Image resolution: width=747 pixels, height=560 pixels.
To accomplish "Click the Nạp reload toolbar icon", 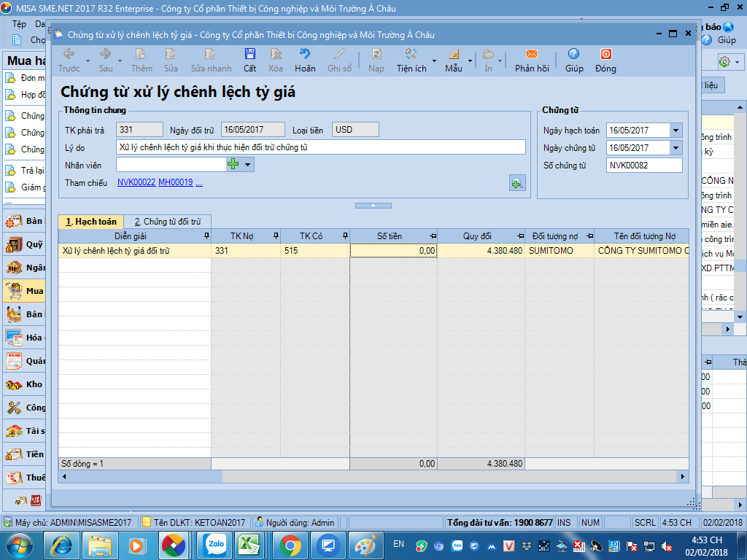I will coord(376,54).
